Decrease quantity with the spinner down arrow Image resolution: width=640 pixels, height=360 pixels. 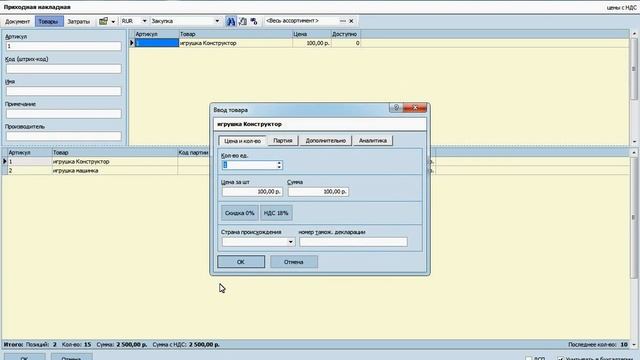click(279, 167)
